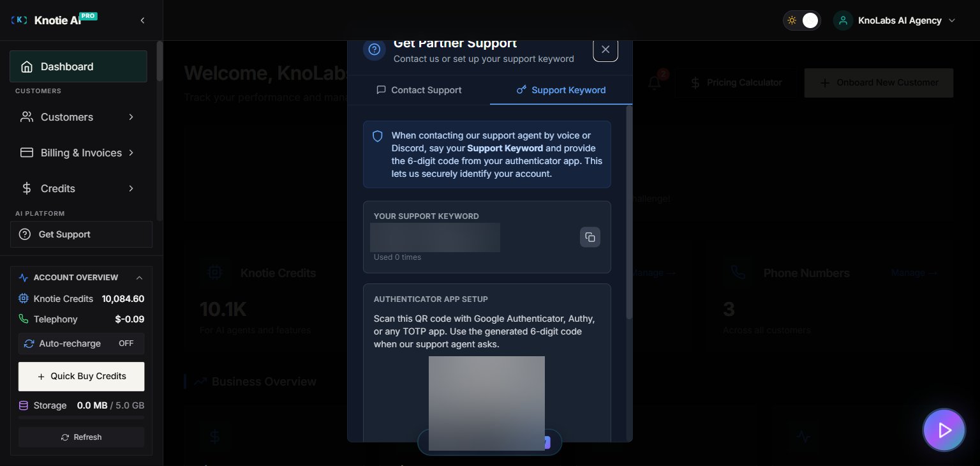Viewport: 980px width, 466px height.
Task: Click the Knotie Credits chip icon in sidebar
Action: coord(24,299)
